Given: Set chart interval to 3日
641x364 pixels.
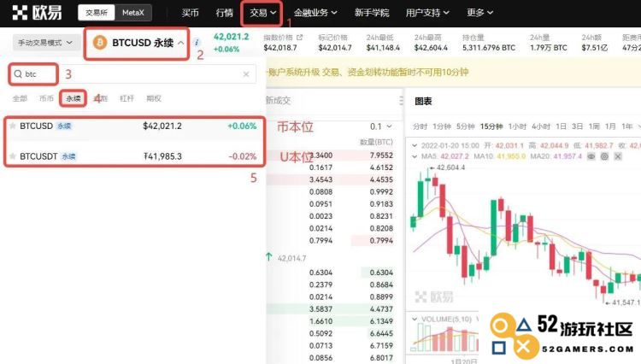Looking at the screenshot, I should pyautogui.click(x=577, y=126).
